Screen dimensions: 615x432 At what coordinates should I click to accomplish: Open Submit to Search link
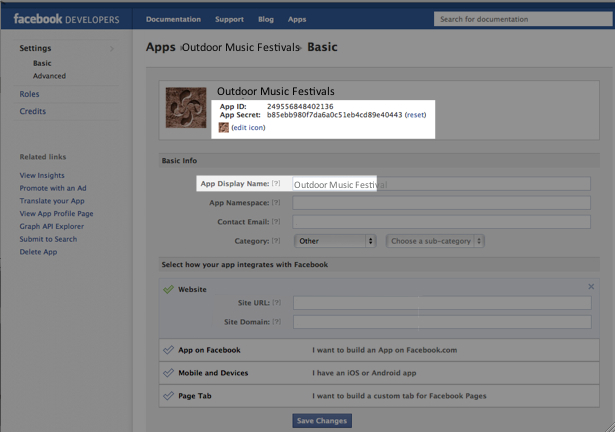click(x=48, y=239)
